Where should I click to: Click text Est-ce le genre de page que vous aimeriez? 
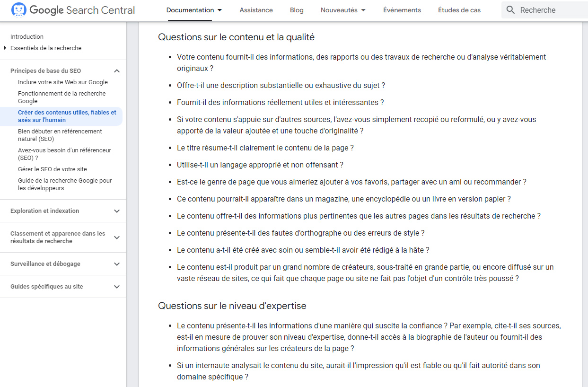[351, 182]
